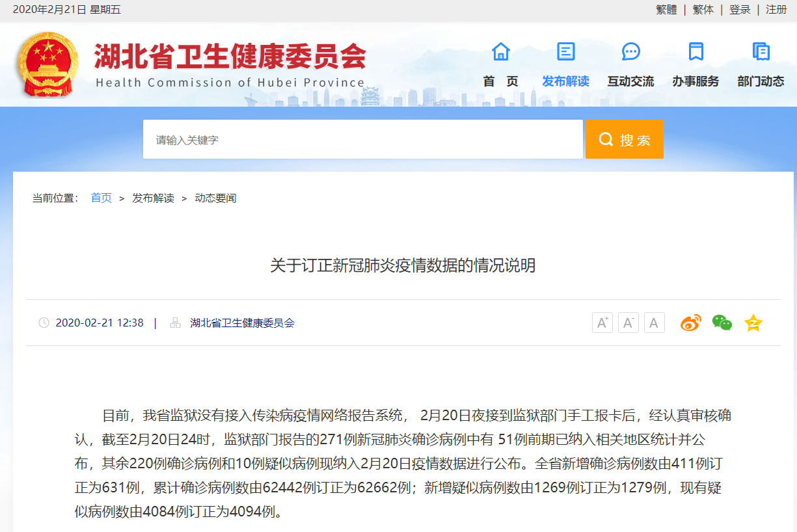This screenshot has height=532, width=797.
Task: Open 办事服务 using the bookmark icon
Action: click(x=696, y=51)
